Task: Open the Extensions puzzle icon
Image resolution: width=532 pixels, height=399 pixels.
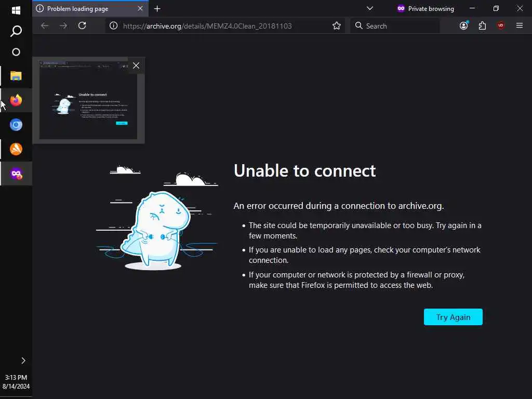Action: pos(482,26)
